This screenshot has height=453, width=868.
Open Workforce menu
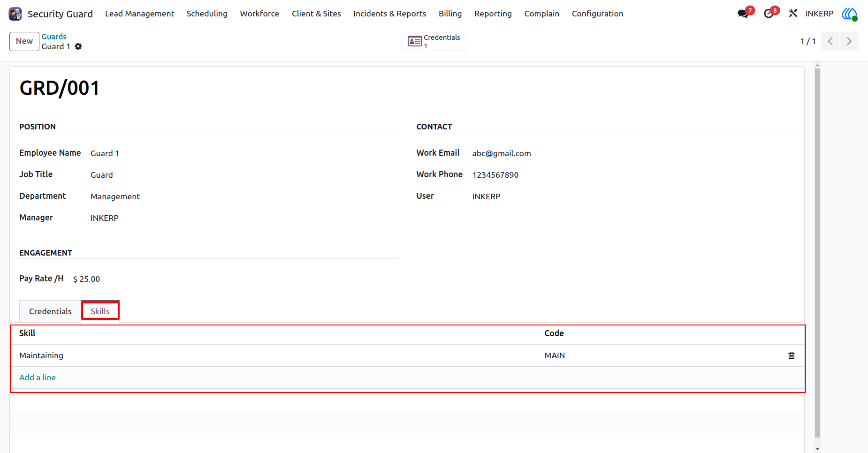tap(259, 14)
